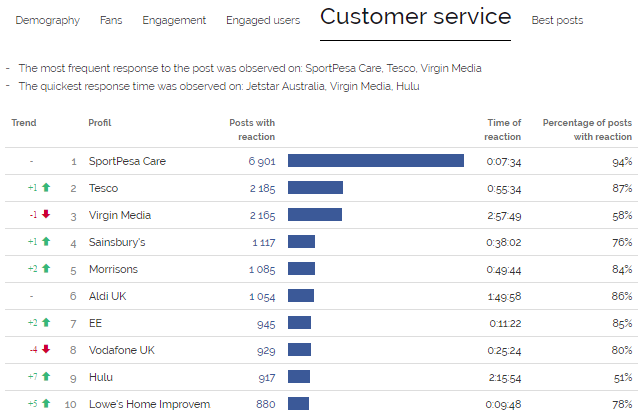Open the SportPesa Care profile
Viewport: 644px width, 415px height.
coord(127,161)
